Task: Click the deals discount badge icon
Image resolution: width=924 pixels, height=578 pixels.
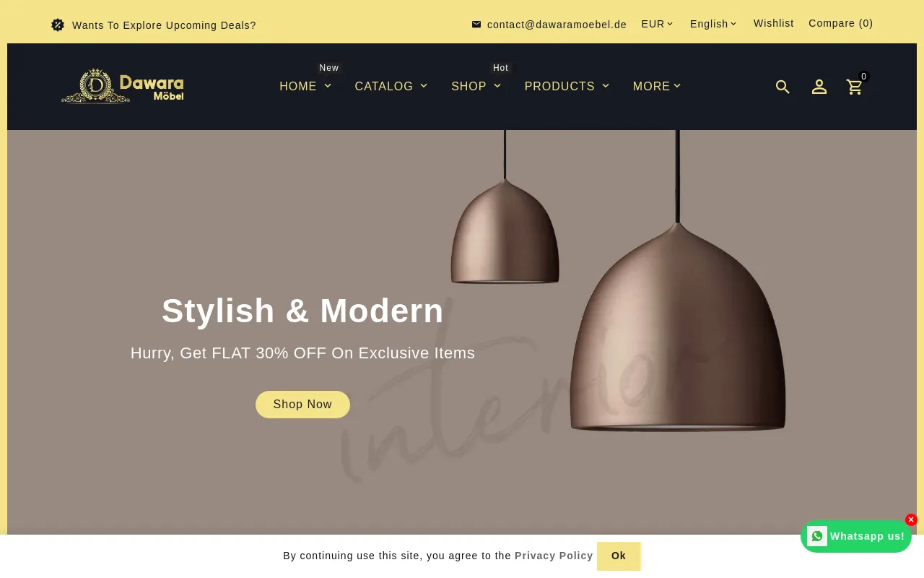Action: tap(58, 25)
